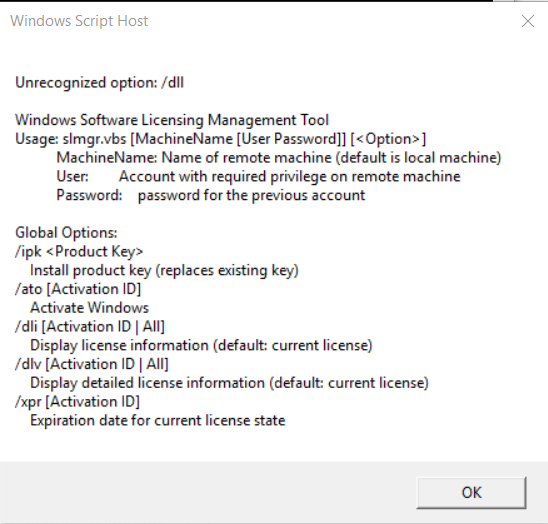The height and width of the screenshot is (524, 548).
Task: Click the '/dli [Activation ID | All]' option line
Action: coord(90,326)
